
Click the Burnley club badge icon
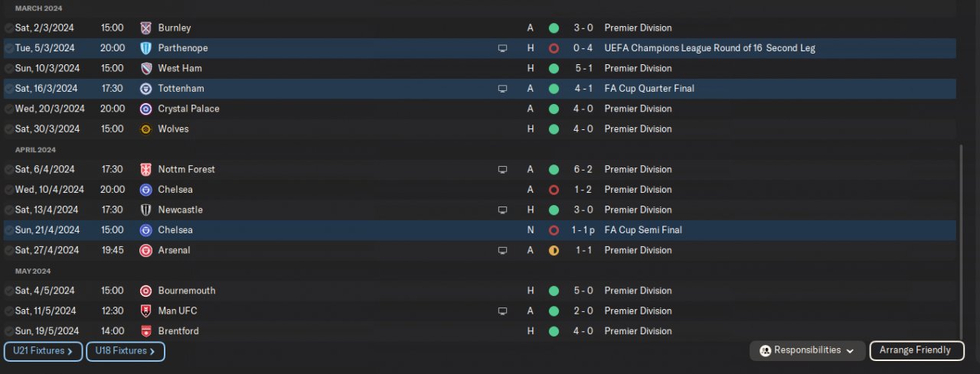coord(145,28)
